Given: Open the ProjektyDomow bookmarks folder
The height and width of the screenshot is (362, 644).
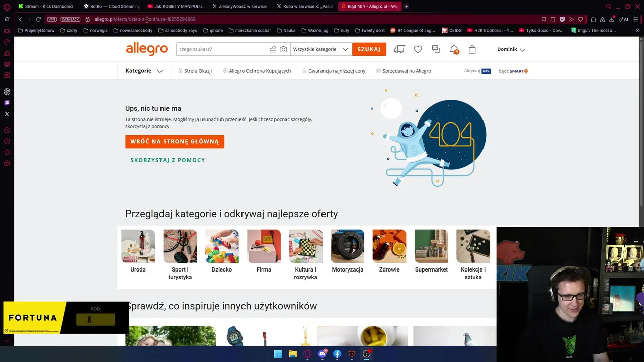Looking at the screenshot, I should coord(36,30).
